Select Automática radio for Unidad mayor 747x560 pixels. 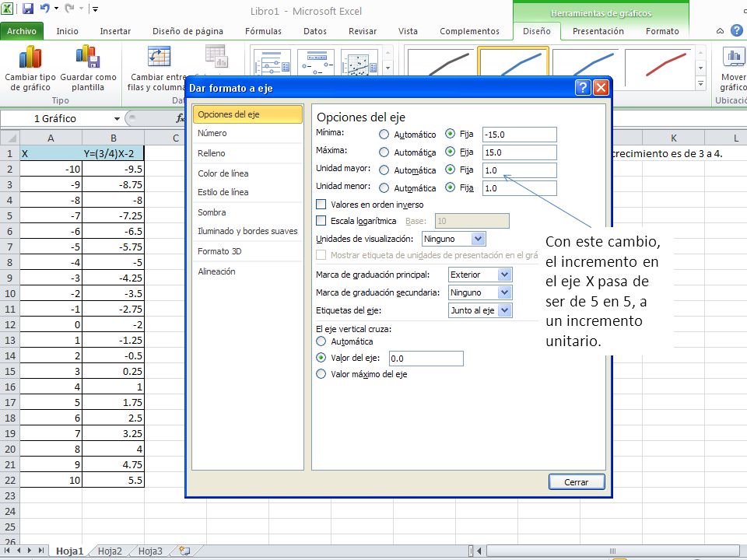[x=384, y=170]
